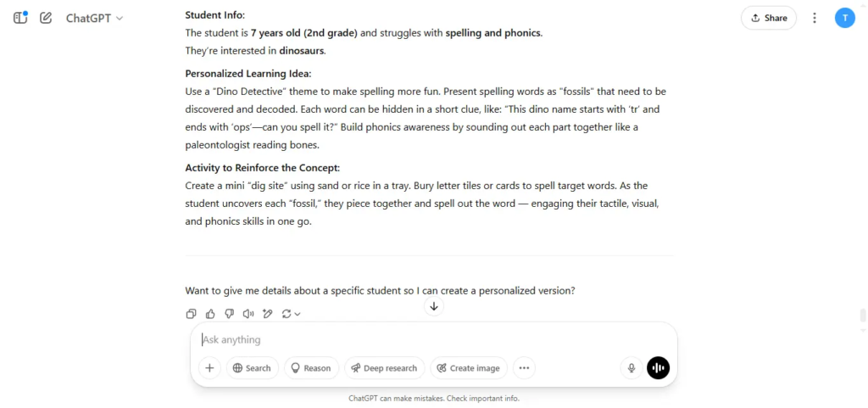Viewport: 868px width, 408px height.
Task: Edit the response in canvas icon
Action: (x=267, y=314)
